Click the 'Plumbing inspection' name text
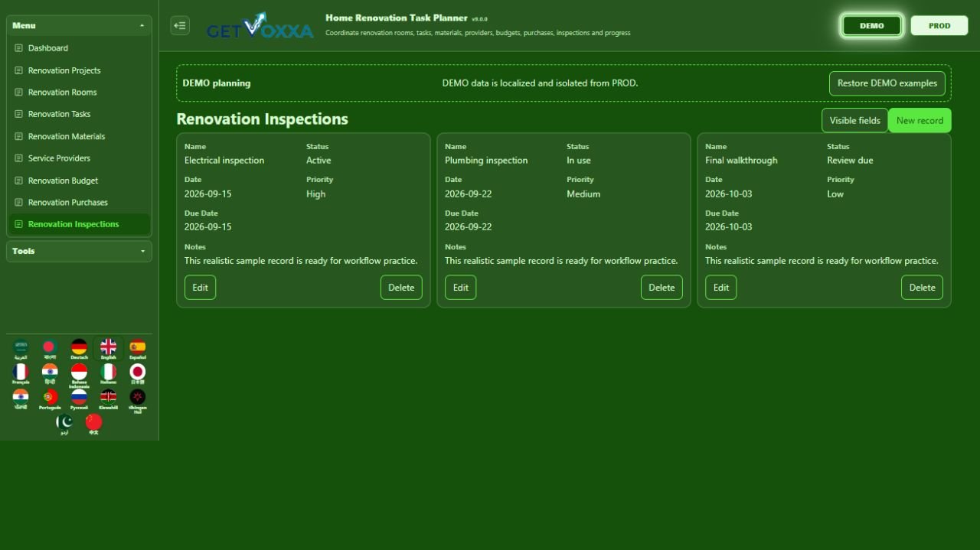This screenshot has height=550, width=980. tap(486, 161)
